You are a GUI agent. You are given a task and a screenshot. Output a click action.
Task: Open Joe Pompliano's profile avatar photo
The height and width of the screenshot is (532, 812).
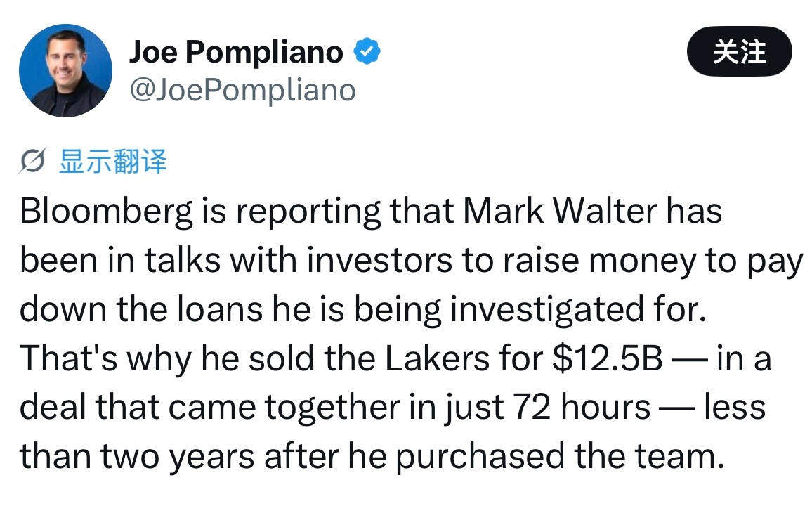pos(65,70)
